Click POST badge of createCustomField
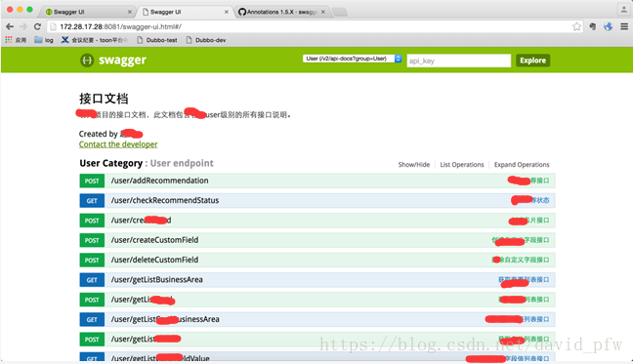633x364 pixels. pos(92,240)
